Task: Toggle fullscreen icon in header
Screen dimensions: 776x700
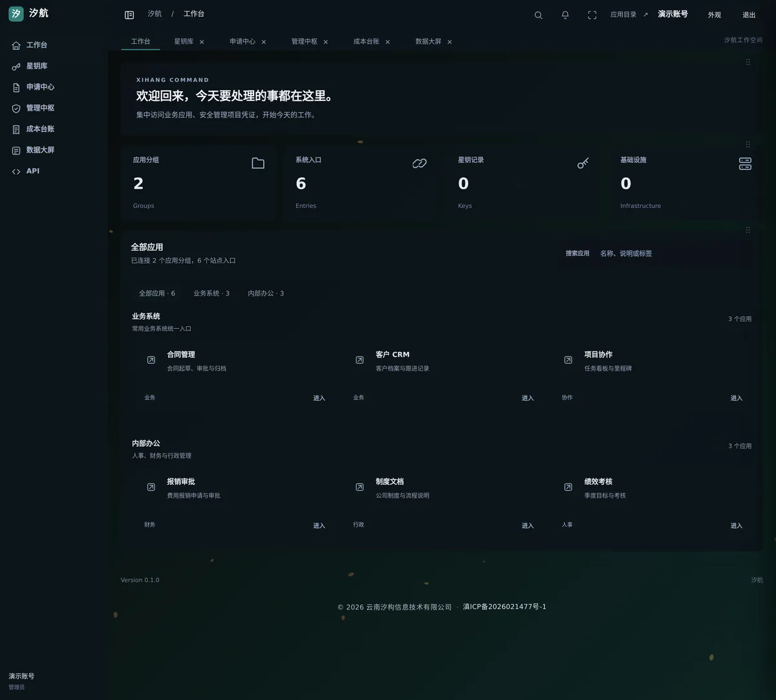Action: pos(592,15)
